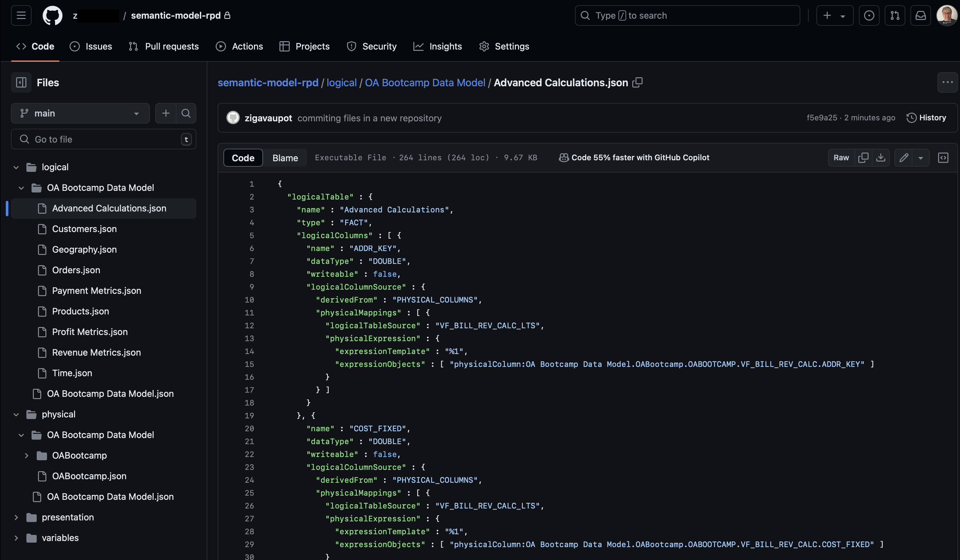Copy raw file contents

click(x=863, y=158)
